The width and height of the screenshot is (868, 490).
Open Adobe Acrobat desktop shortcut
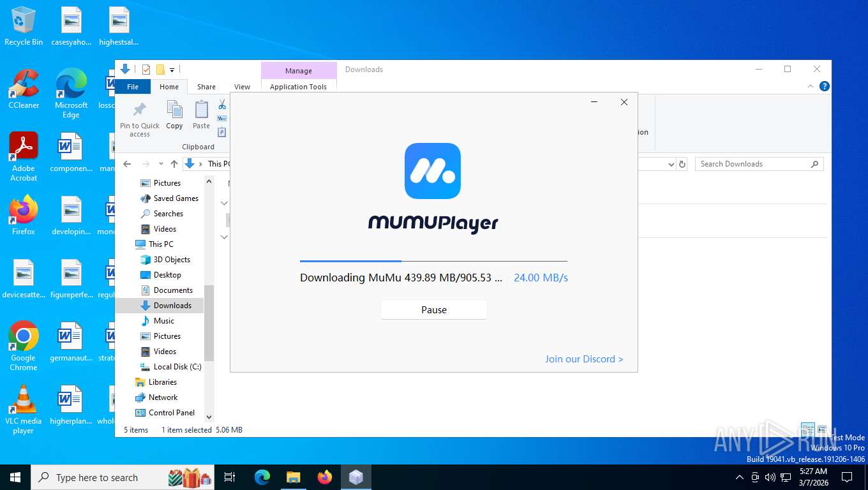pos(24,156)
